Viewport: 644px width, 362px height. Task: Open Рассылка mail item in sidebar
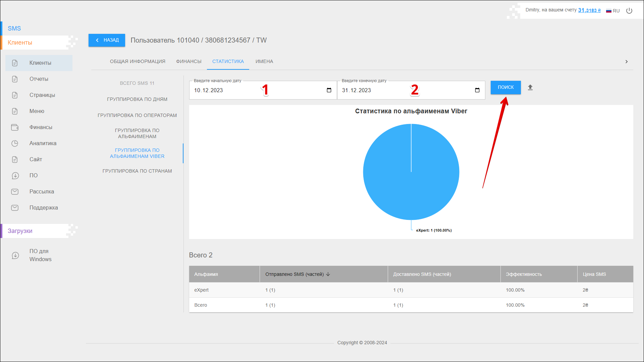tap(42, 192)
